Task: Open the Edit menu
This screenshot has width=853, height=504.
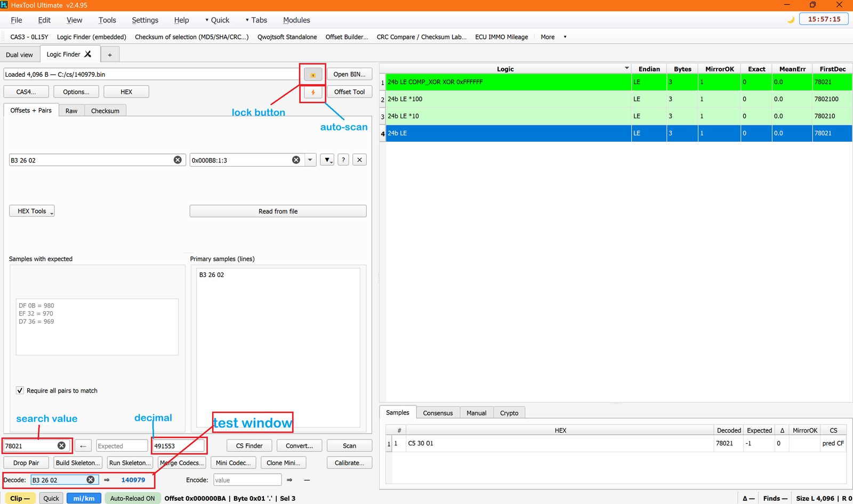Action: (x=44, y=20)
